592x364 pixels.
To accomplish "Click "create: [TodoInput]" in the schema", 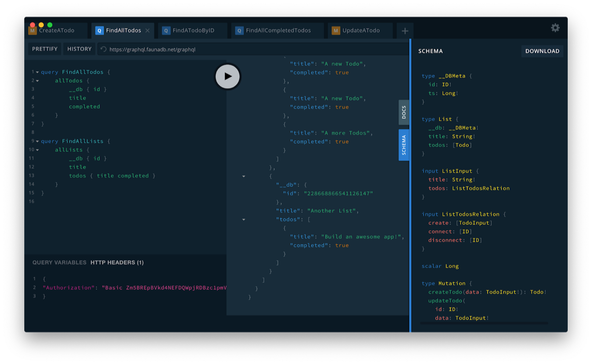I will point(460,223).
